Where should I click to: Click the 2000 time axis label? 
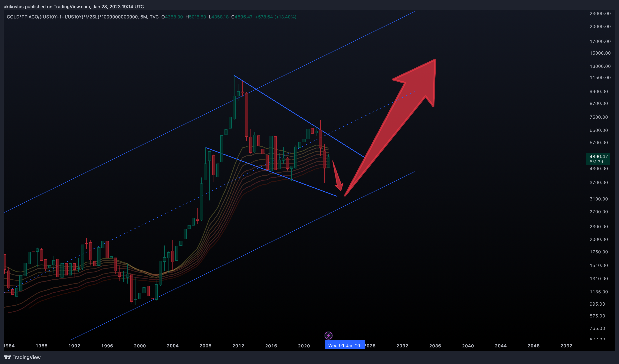coord(140,346)
